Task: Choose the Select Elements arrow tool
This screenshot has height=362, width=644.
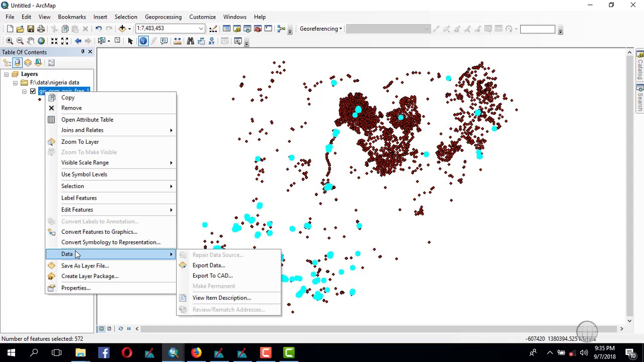Action: 130,41
